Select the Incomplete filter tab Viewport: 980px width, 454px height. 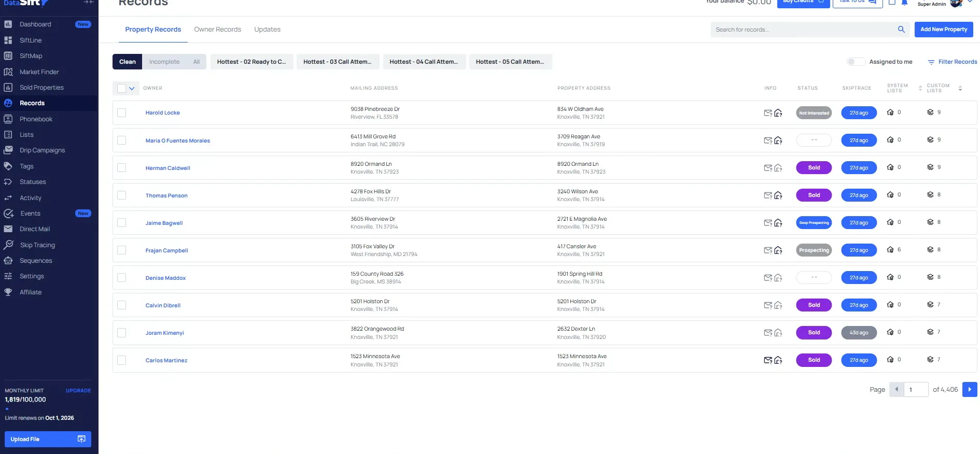point(164,62)
